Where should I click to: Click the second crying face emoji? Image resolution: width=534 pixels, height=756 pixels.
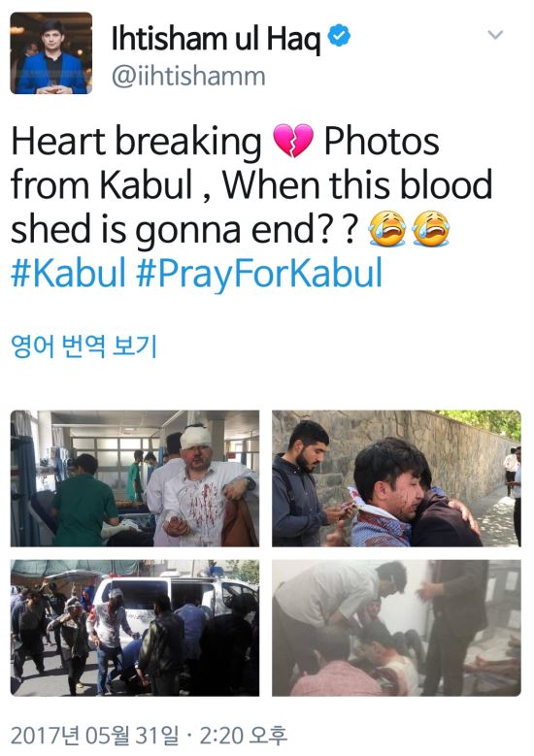tap(431, 228)
